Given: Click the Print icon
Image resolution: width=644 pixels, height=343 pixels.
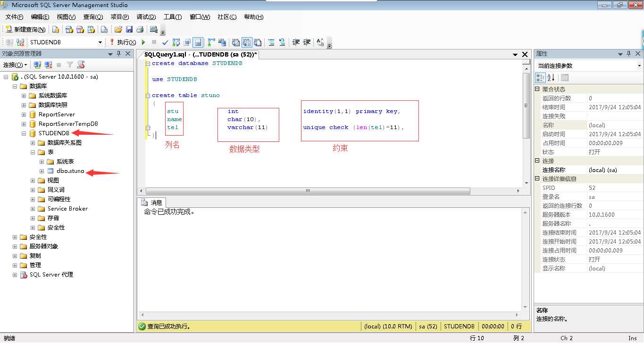Looking at the screenshot, I should point(140,29).
